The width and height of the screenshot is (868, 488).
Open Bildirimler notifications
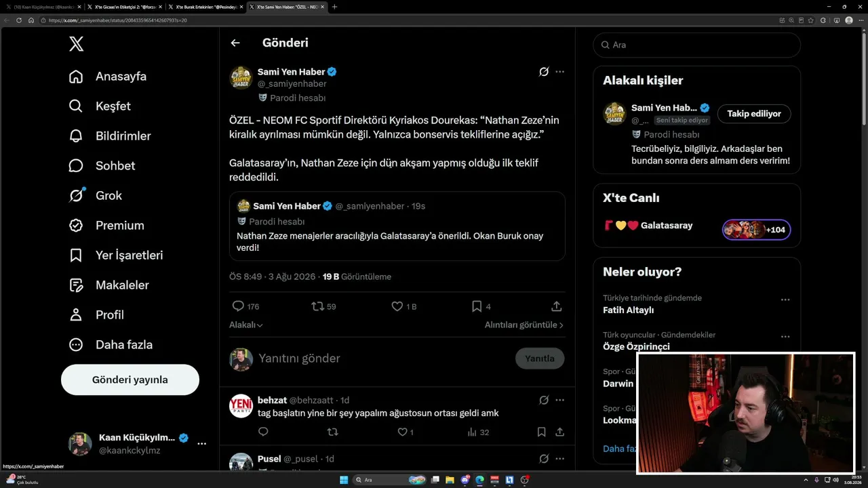(x=110, y=136)
